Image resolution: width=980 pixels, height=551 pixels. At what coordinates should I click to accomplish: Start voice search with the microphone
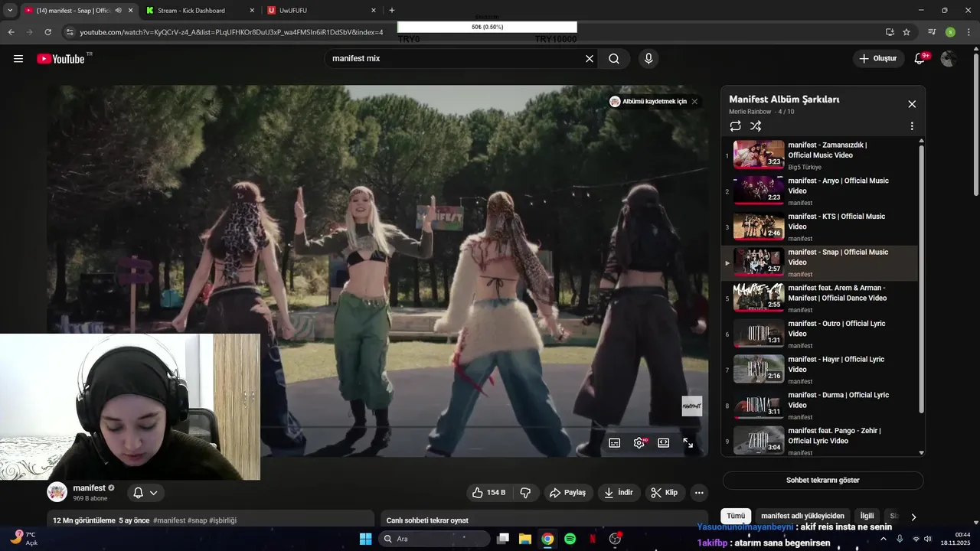coord(648,59)
